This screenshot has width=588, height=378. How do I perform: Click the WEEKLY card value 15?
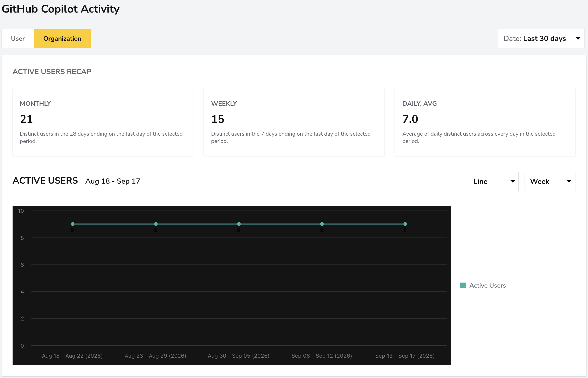(218, 119)
